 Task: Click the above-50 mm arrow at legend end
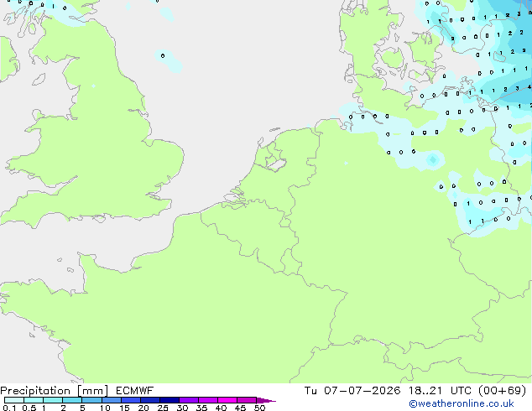click(266, 400)
